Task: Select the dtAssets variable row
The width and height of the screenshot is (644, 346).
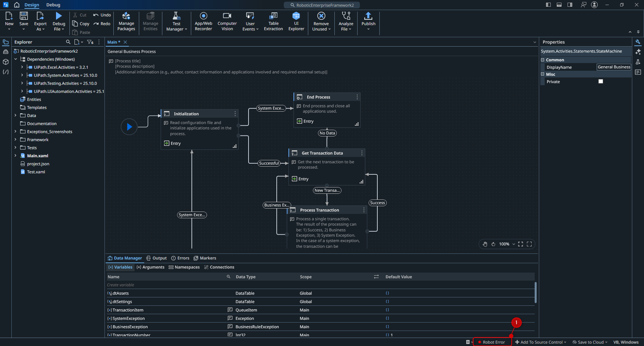Action: (320, 293)
